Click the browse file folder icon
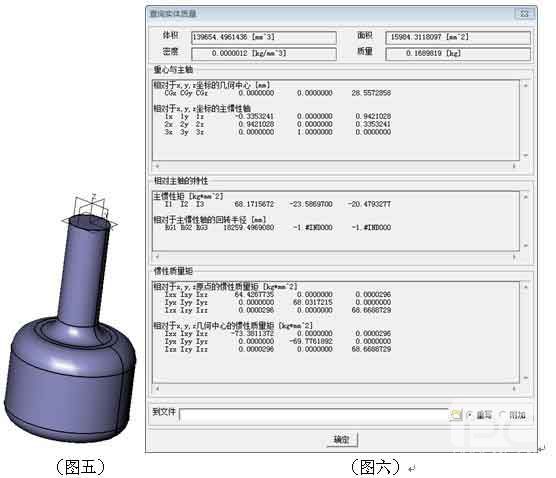 point(455,415)
